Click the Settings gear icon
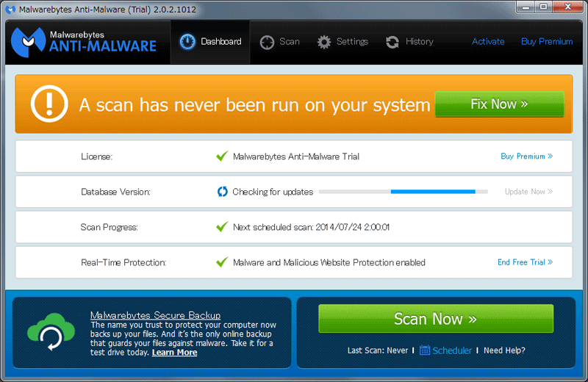 [324, 42]
